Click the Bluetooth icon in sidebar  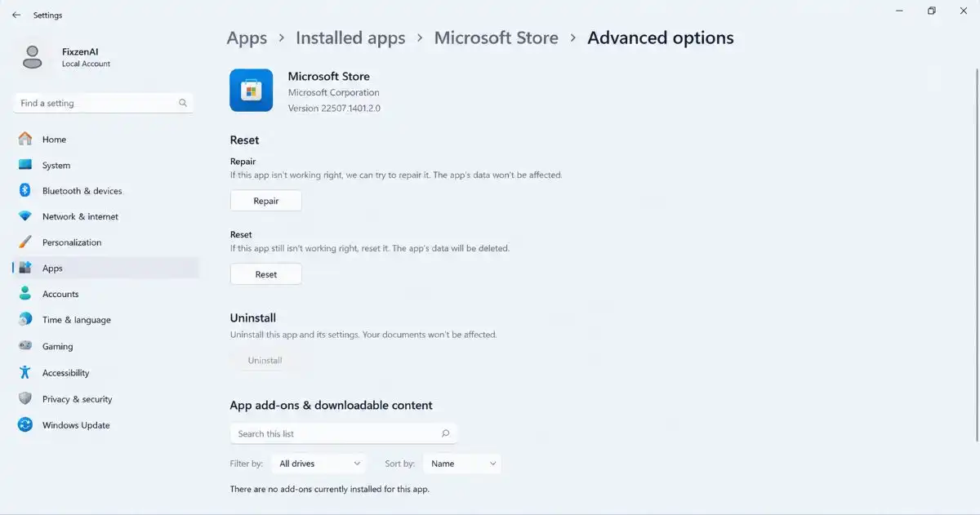pos(25,190)
